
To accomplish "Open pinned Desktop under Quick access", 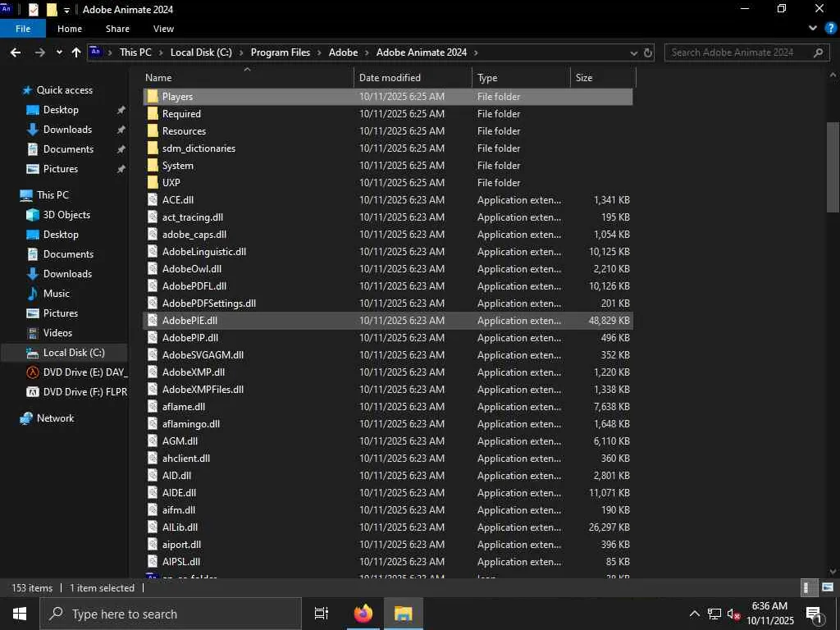I will click(x=61, y=110).
